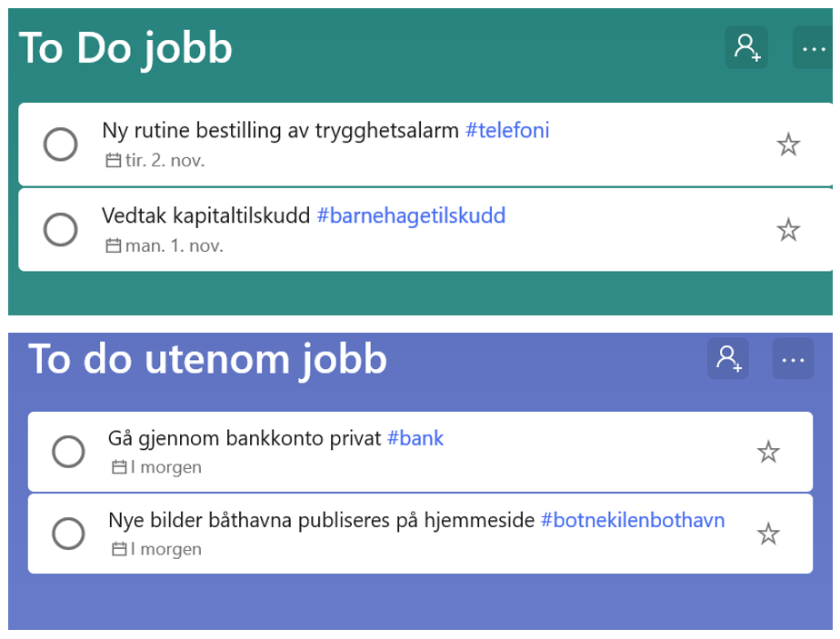Image resolution: width=840 pixels, height=639 pixels.
Task: Click the calendar icon beside man. 1. nov.
Action: 114,245
